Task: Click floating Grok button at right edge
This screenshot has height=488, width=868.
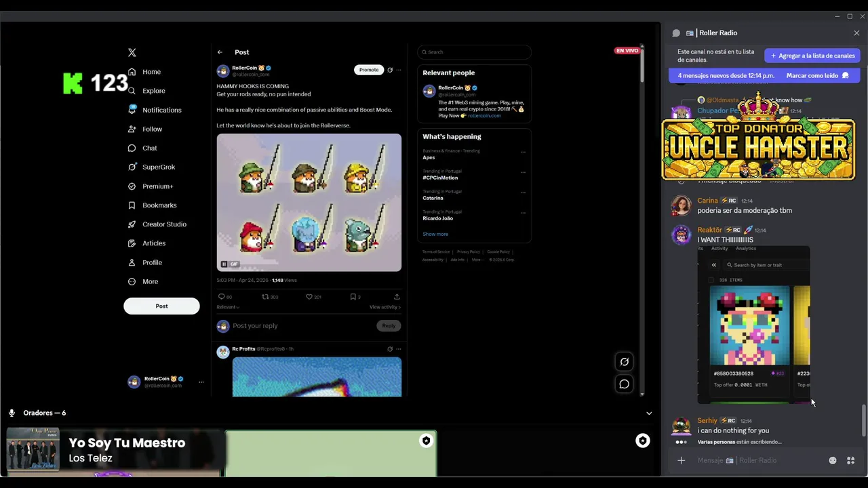Action: click(625, 362)
